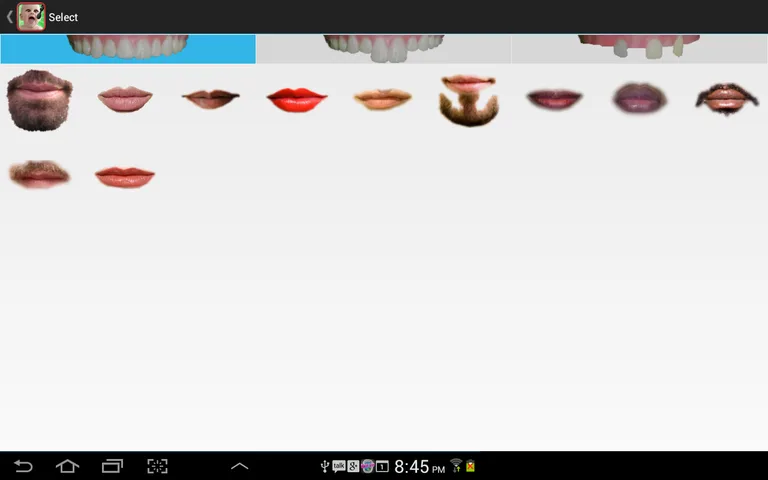Go back using the top-left chevron
768x480 pixels.
pos(9,17)
